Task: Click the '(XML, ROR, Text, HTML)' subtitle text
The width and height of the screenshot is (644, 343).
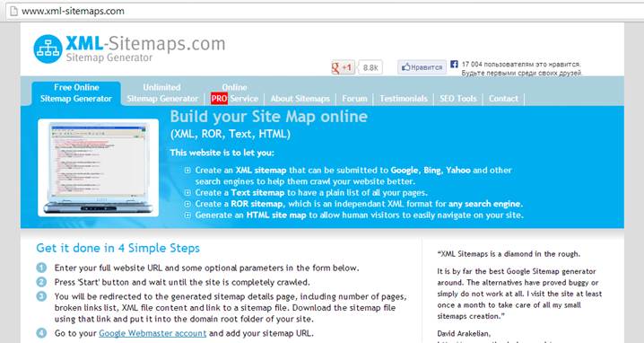Action: [x=231, y=134]
